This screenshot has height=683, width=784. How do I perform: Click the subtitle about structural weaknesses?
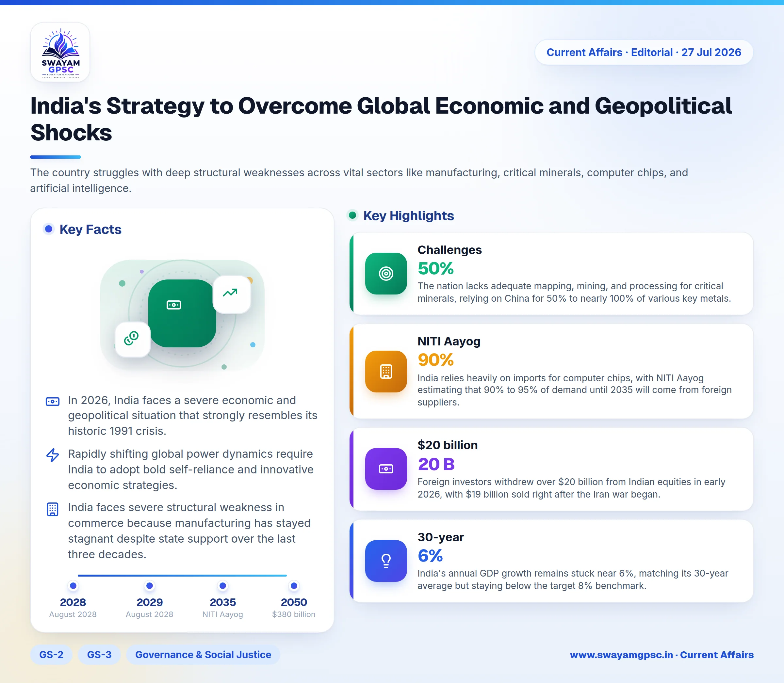[359, 180]
